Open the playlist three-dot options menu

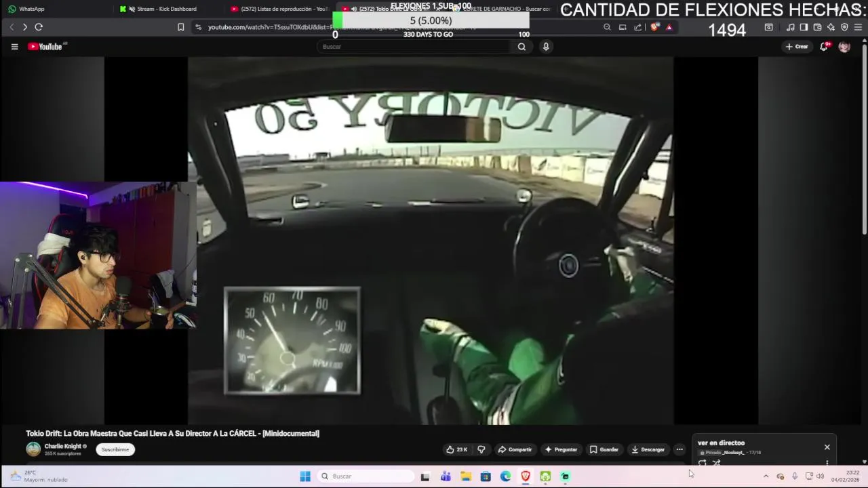[827, 463]
